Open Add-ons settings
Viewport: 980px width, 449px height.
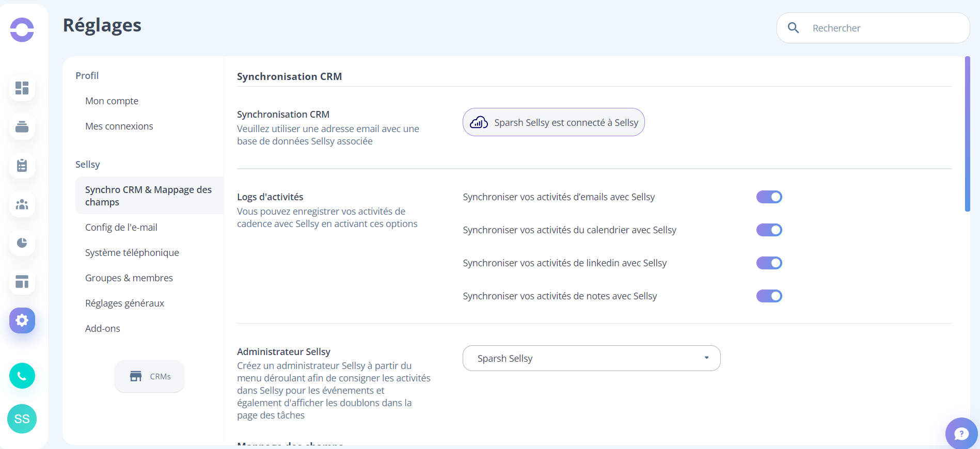103,328
